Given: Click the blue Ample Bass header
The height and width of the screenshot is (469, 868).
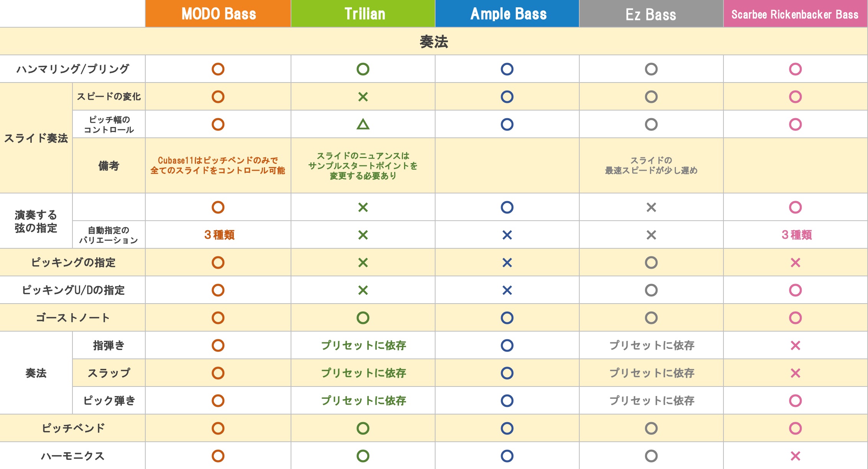Looking at the screenshot, I should [507, 13].
